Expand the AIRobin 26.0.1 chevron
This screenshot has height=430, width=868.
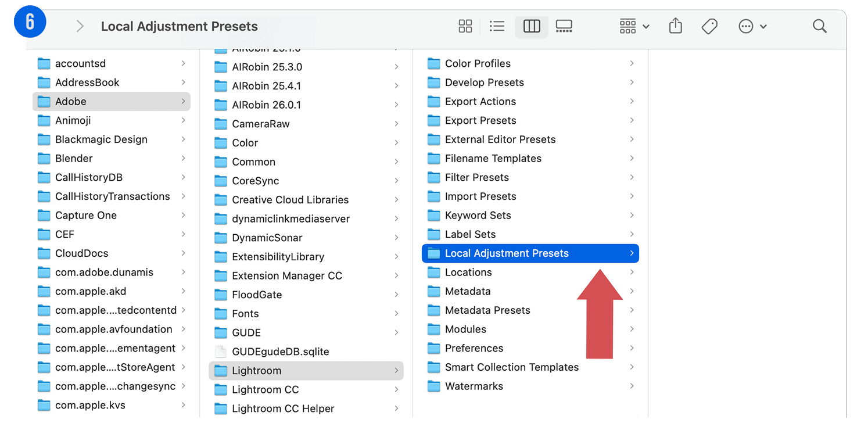click(396, 105)
